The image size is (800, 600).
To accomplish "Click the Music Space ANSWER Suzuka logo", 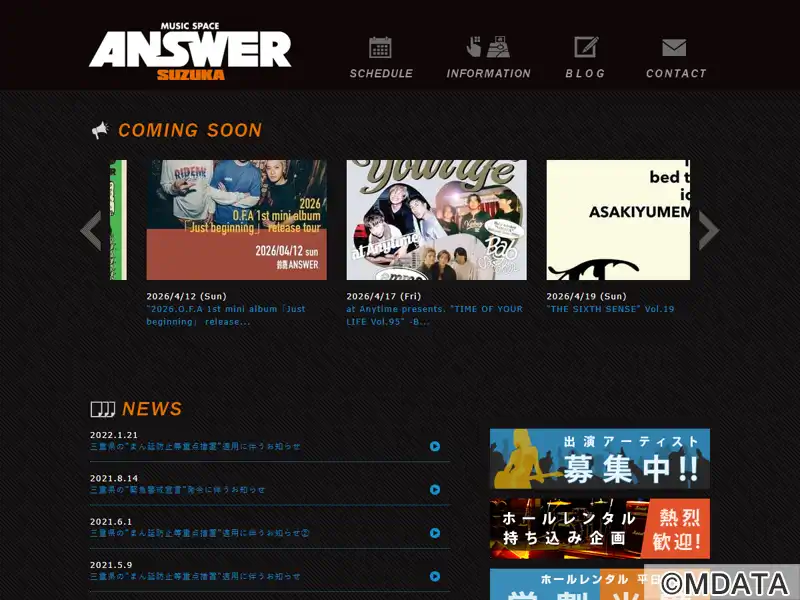I will click(190, 51).
